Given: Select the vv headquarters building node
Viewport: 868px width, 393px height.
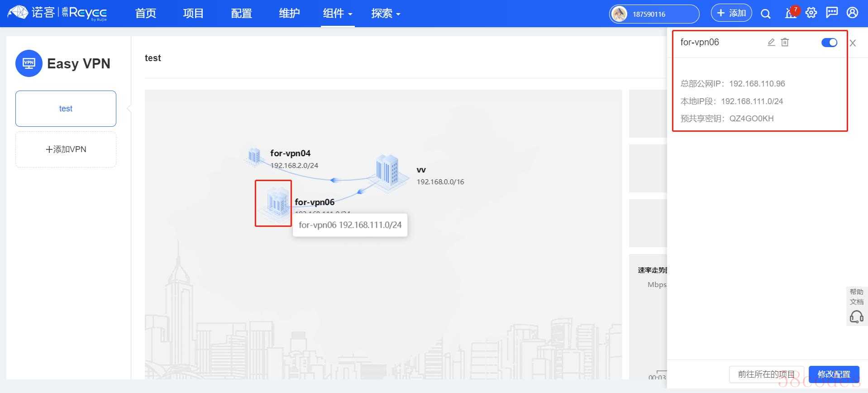Looking at the screenshot, I should 387,171.
